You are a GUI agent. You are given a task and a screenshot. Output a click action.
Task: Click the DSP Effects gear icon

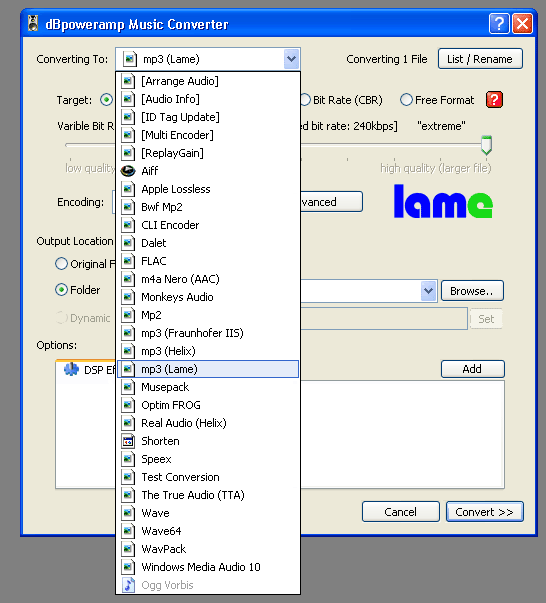[71, 369]
